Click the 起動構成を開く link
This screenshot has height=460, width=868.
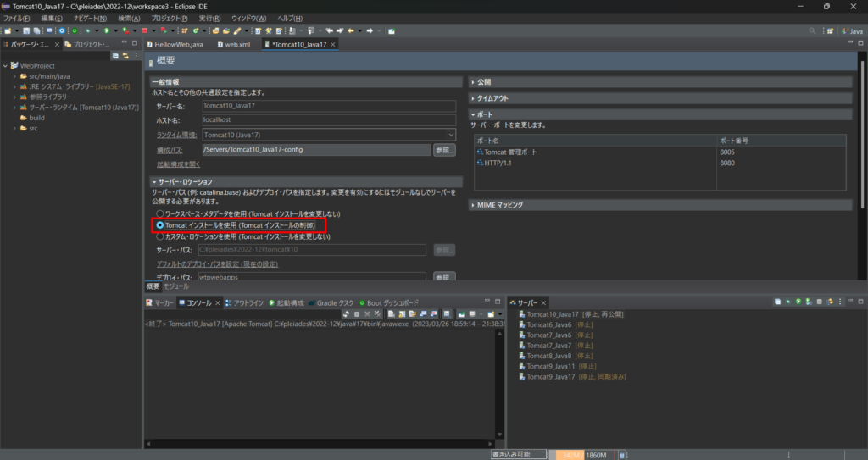[x=178, y=163]
